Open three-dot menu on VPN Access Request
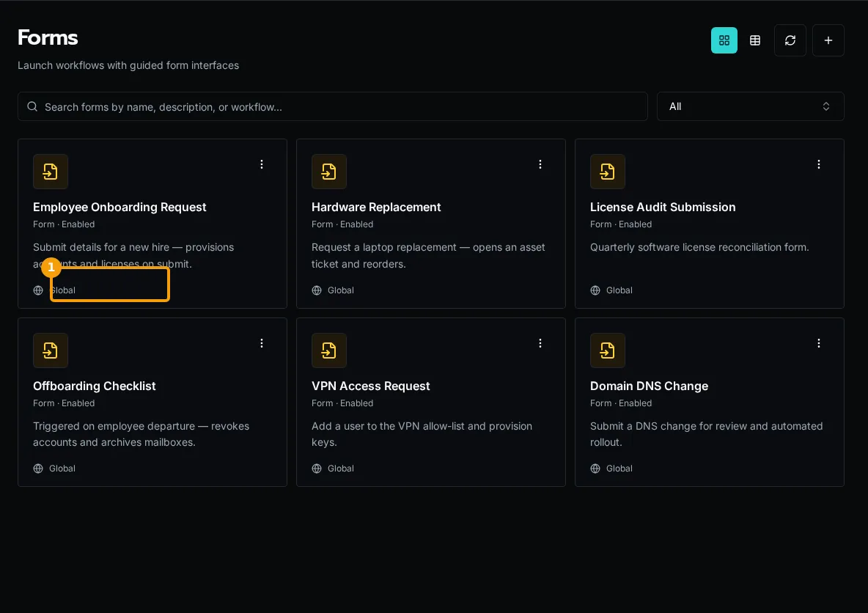Viewport: 868px width, 613px height. pos(540,343)
